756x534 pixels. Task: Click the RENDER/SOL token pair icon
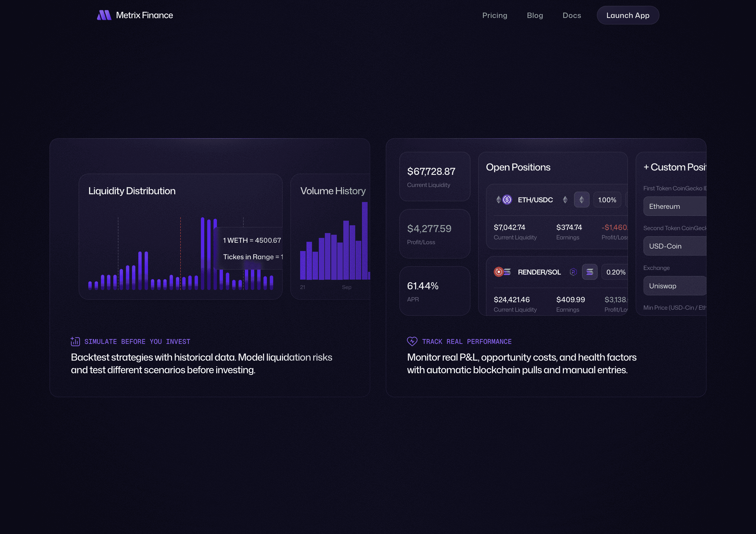[x=502, y=272]
